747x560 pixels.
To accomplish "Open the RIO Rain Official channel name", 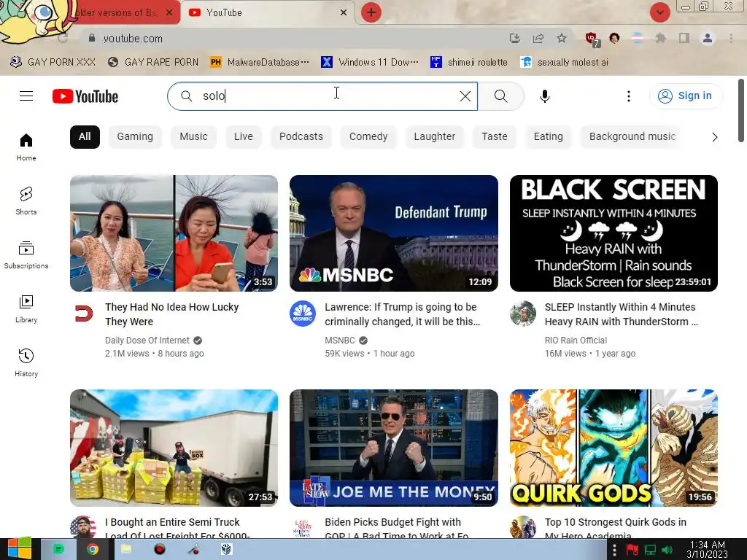I will 576,341.
